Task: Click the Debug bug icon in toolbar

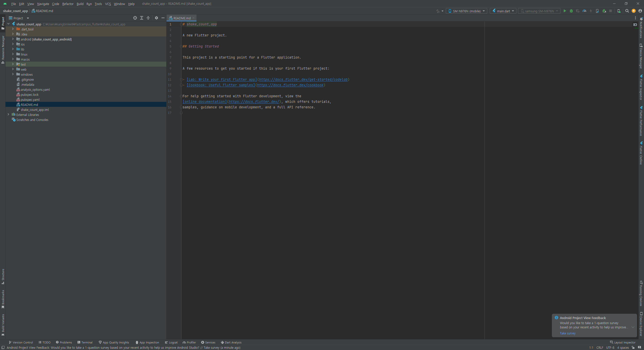Action: (x=571, y=11)
